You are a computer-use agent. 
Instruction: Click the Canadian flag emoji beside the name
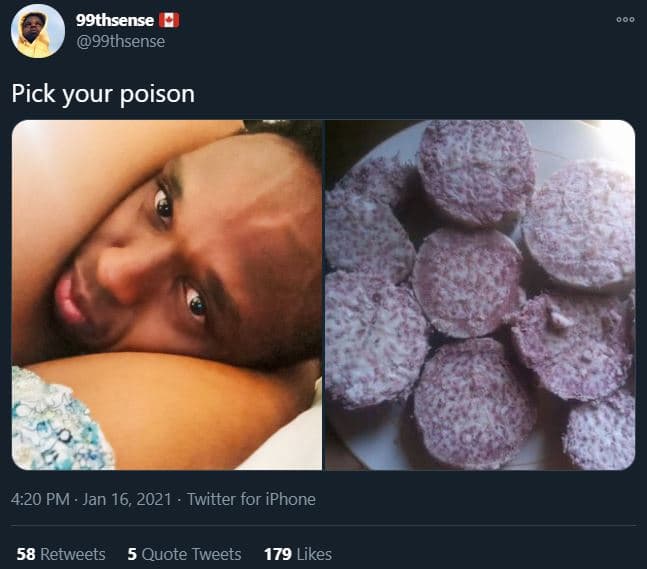click(169, 20)
